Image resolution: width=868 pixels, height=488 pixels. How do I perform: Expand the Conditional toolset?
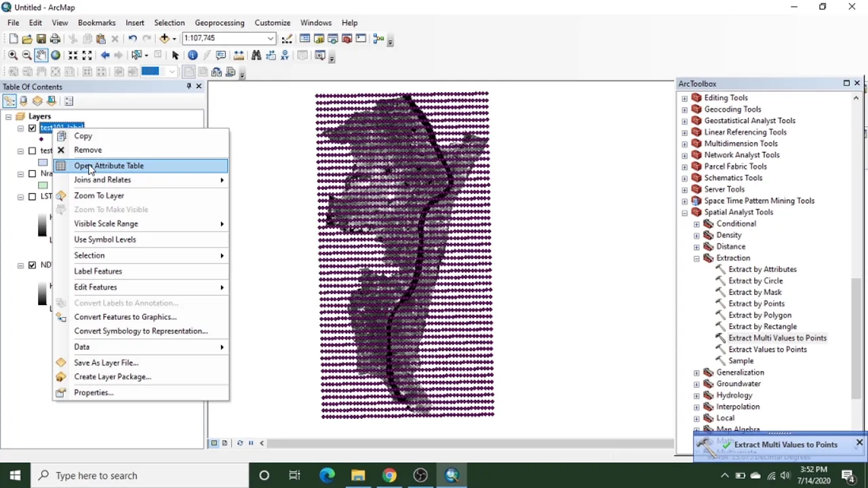[x=696, y=224]
